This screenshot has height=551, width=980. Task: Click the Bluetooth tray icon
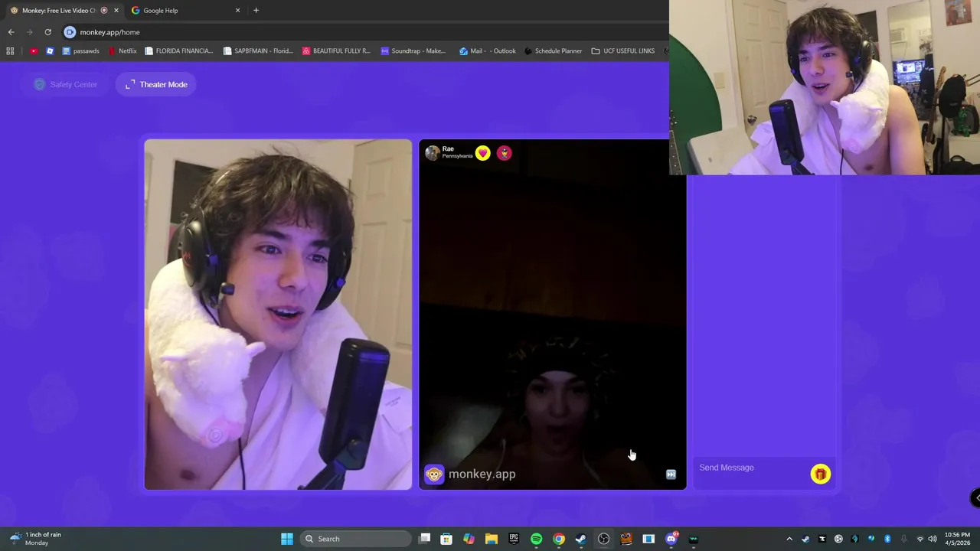887,539
